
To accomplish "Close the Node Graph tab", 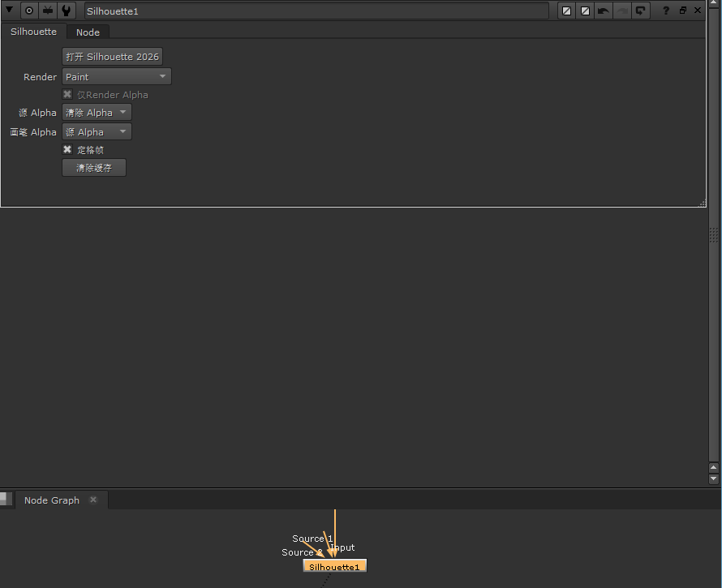I will pos(93,500).
